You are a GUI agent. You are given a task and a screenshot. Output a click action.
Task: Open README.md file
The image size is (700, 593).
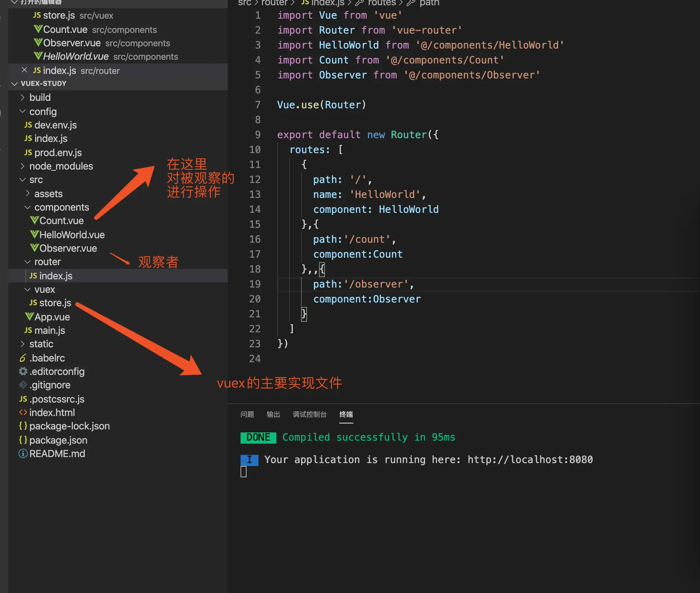pyautogui.click(x=57, y=454)
